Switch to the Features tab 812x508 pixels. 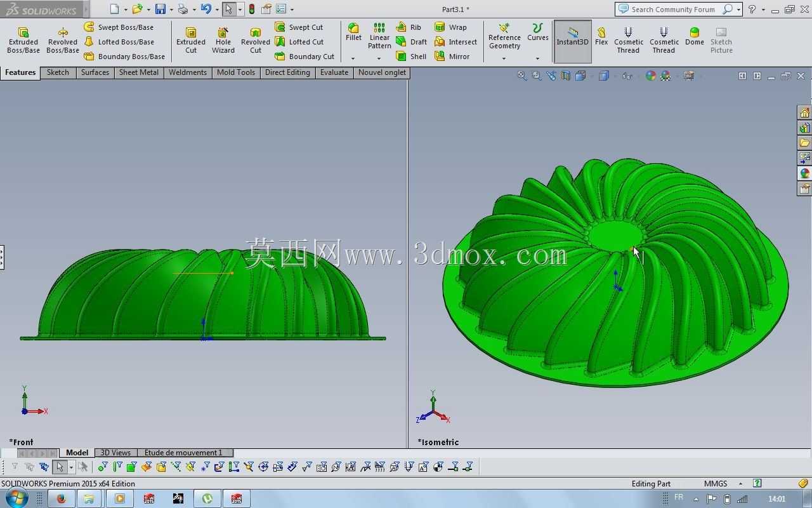(20, 72)
